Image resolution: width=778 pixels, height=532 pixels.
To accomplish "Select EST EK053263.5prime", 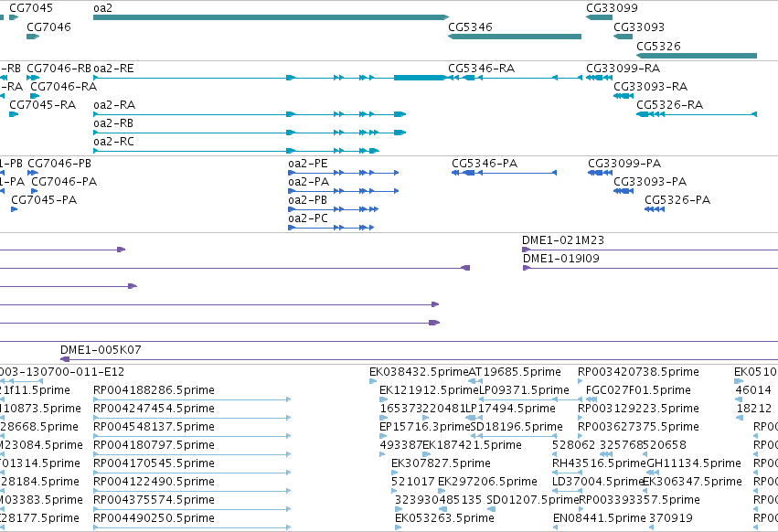I will (x=444, y=519).
